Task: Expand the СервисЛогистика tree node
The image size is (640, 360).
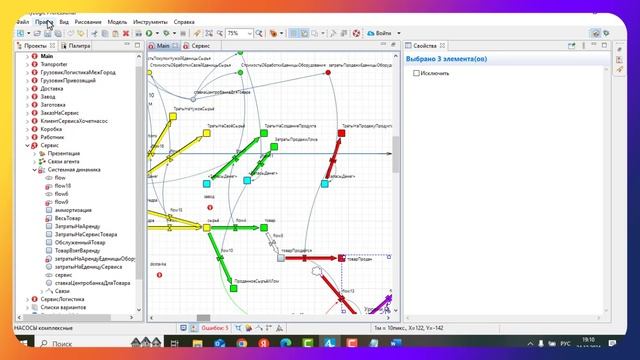Action: [x=27, y=299]
